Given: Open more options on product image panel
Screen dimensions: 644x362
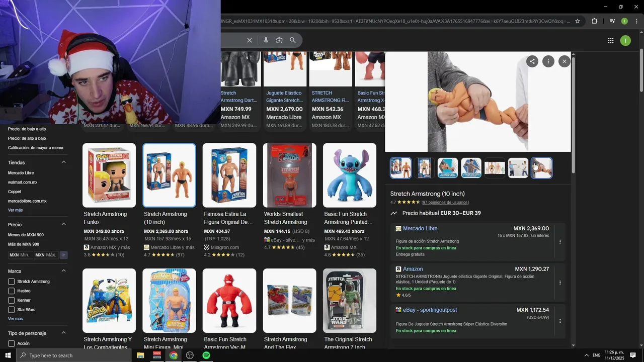Looking at the screenshot, I should (548, 61).
